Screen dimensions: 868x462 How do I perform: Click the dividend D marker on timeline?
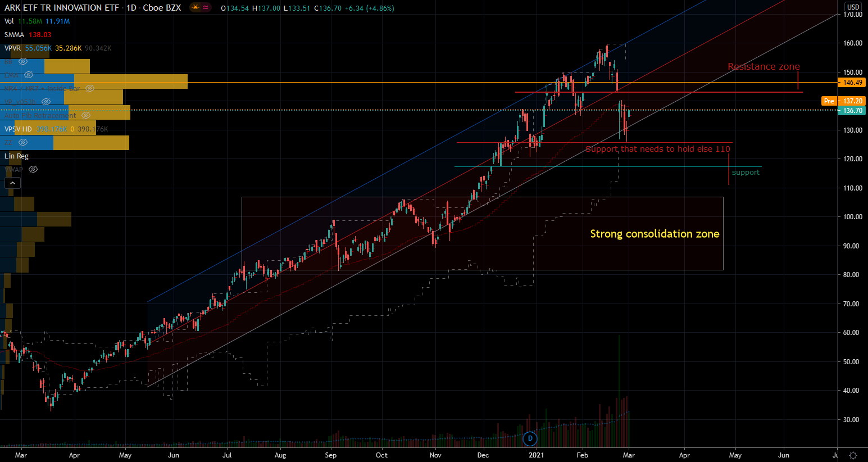[x=530, y=438]
